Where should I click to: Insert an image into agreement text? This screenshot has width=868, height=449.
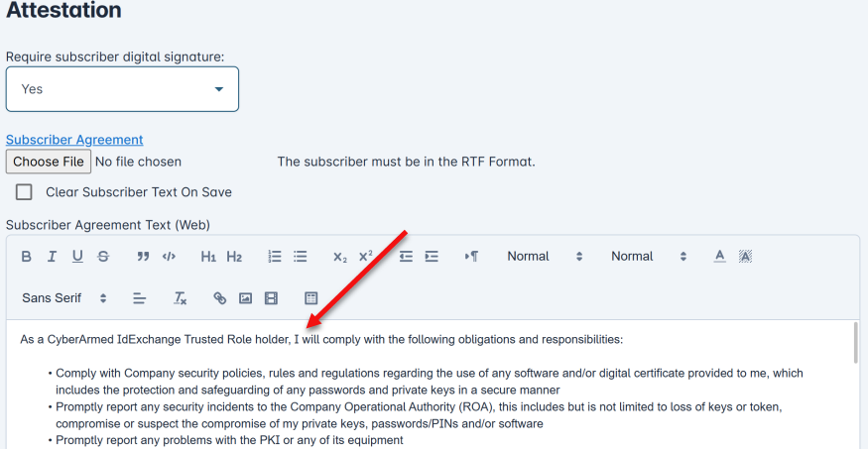pos(246,298)
